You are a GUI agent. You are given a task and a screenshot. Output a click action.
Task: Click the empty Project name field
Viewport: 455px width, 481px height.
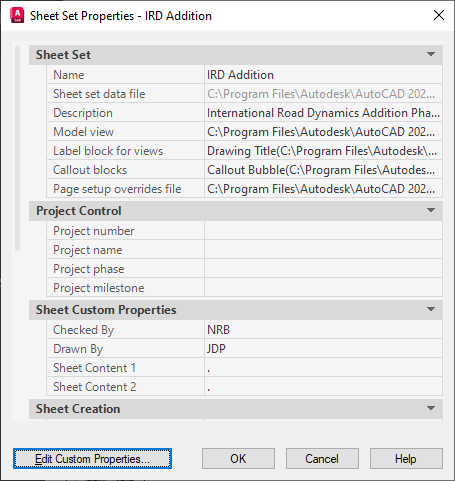point(323,250)
